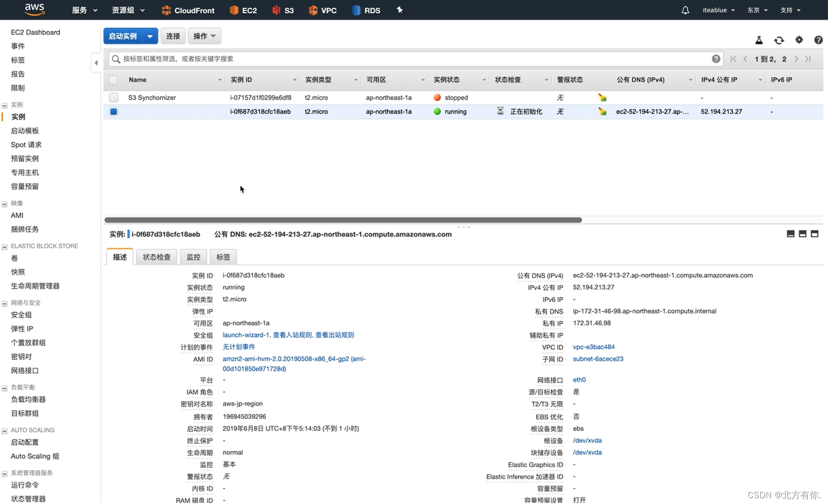
Task: Refresh the instance list
Action: pyautogui.click(x=779, y=40)
